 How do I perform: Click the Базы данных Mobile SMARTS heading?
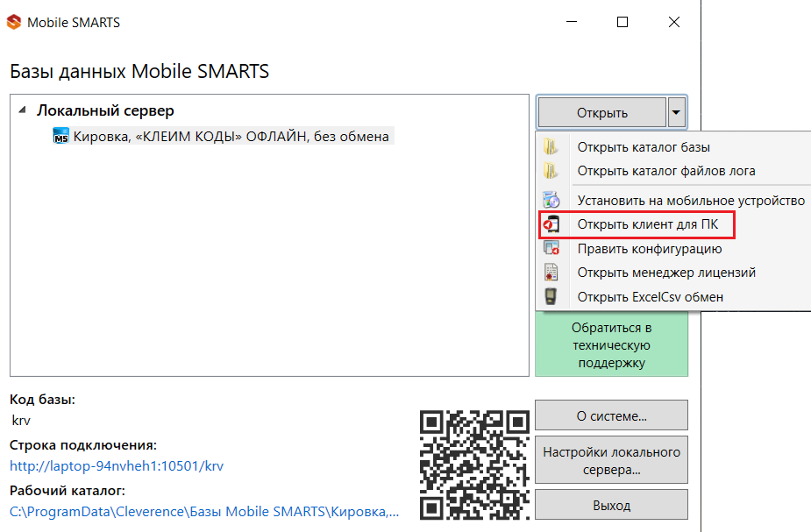coord(139,71)
